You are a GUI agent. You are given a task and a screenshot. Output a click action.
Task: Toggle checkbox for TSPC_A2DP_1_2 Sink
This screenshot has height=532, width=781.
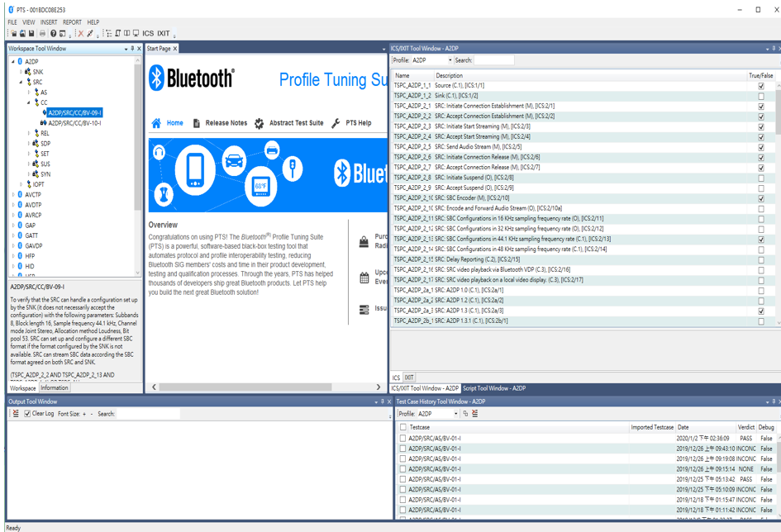tap(761, 96)
